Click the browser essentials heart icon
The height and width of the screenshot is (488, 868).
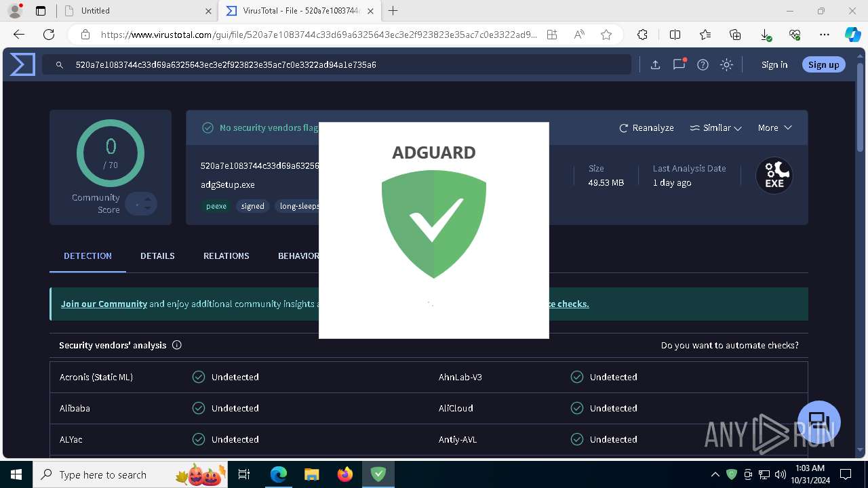coord(795,35)
